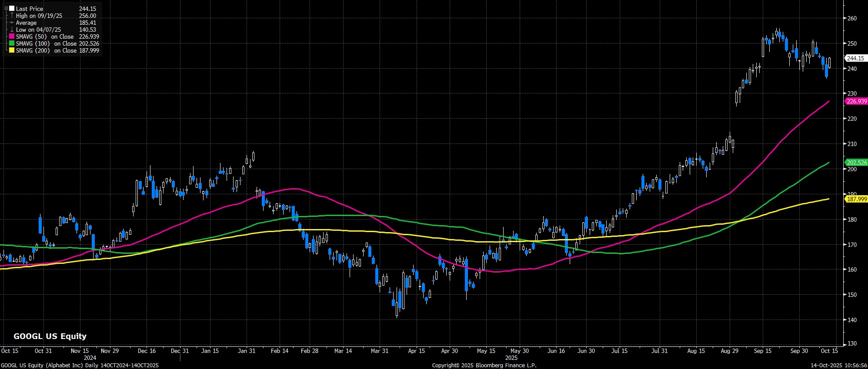
Task: Click the yellow SMAVG (200) swatch
Action: click(x=12, y=50)
